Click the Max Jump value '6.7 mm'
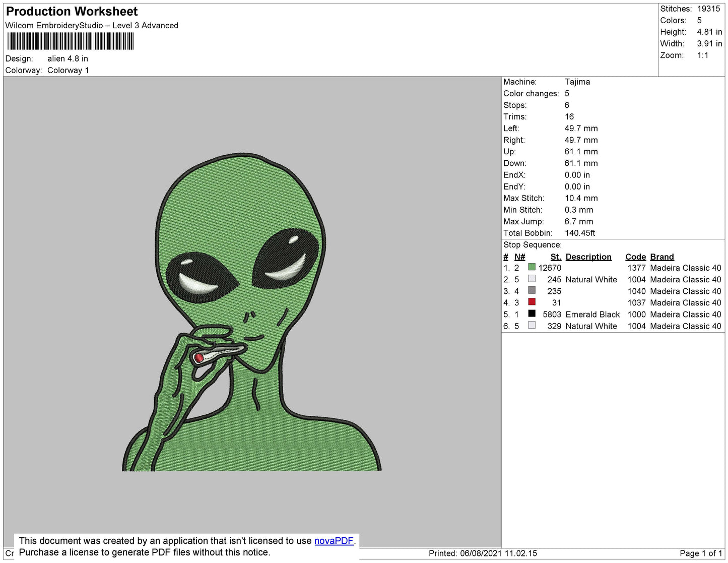Image resolution: width=728 pixels, height=563 pixels. tap(579, 222)
